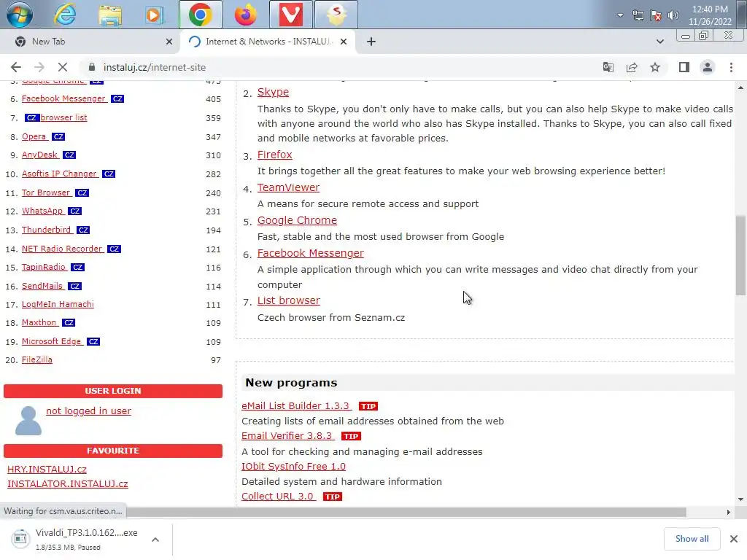This screenshot has width=747, height=560.
Task: Switch to Firefox in the taskbar
Action: point(246,15)
